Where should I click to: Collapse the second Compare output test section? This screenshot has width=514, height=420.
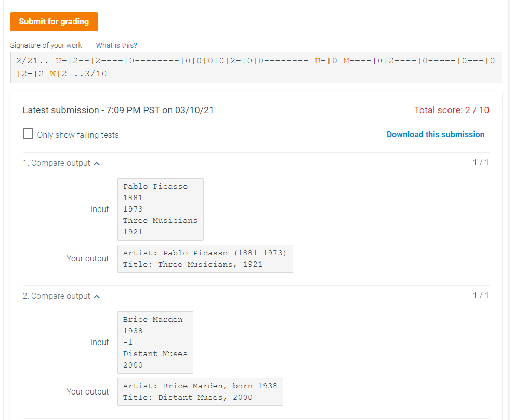click(x=97, y=296)
